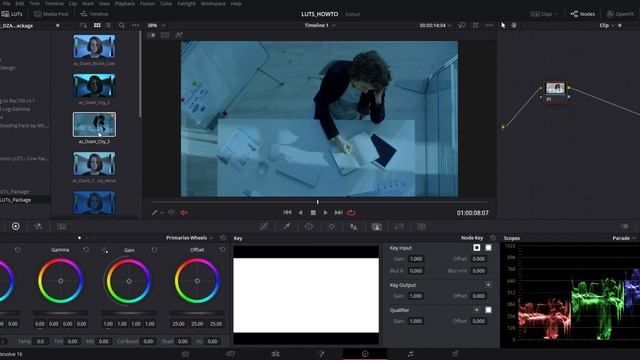Open the Fusion menu

147,3
